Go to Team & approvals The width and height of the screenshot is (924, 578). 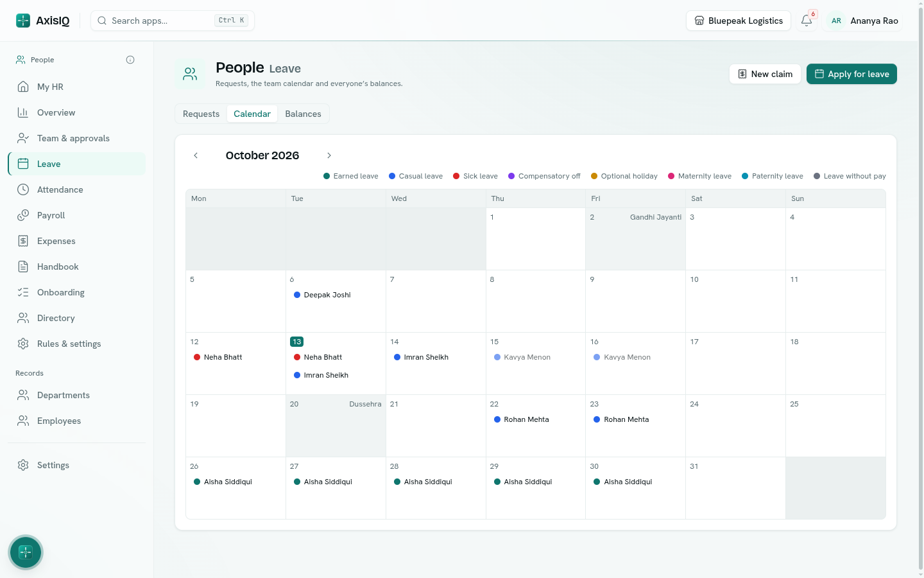click(77, 138)
